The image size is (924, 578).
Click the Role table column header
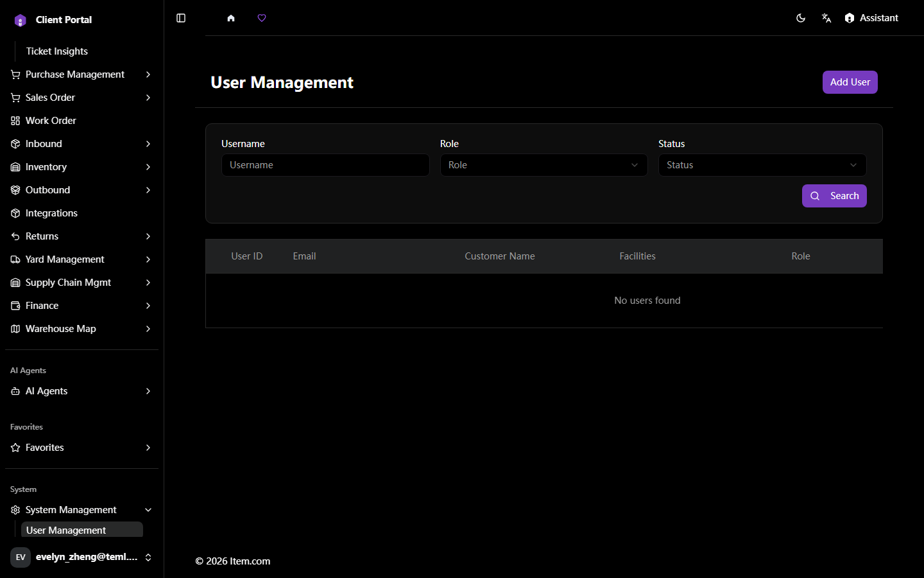click(801, 256)
